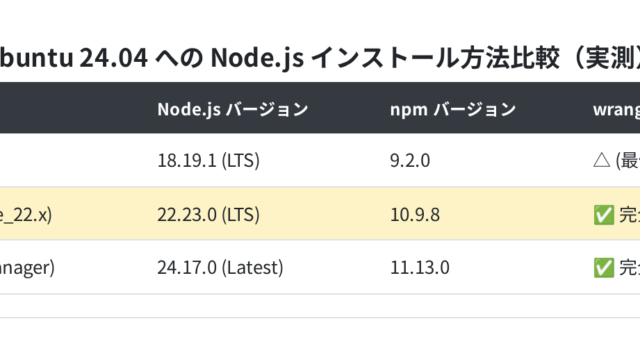Click the blank dark header cell left of Node.js バージョン
Viewport: 640px width, 360px height.
pyautogui.click(x=73, y=108)
